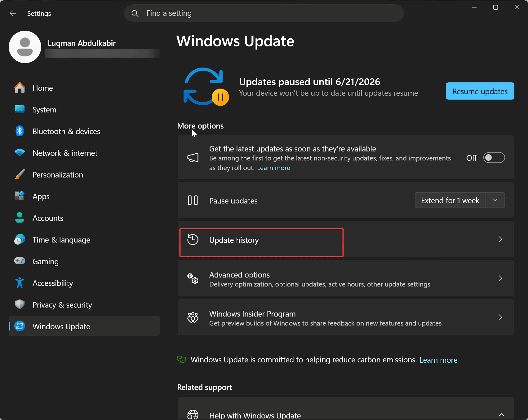Open Privacy & security
Image resolution: width=528 pixels, height=420 pixels.
(x=84, y=305)
